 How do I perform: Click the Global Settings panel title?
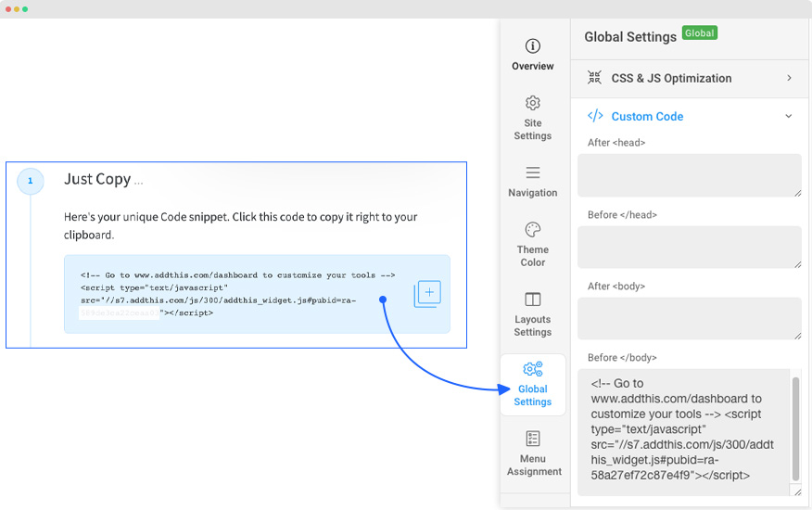(x=630, y=37)
